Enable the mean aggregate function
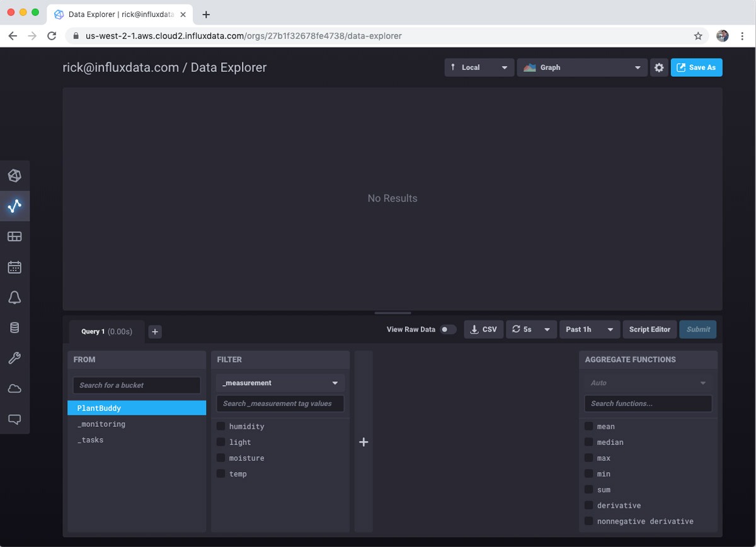Screen dimensions: 756x547 click(x=588, y=426)
